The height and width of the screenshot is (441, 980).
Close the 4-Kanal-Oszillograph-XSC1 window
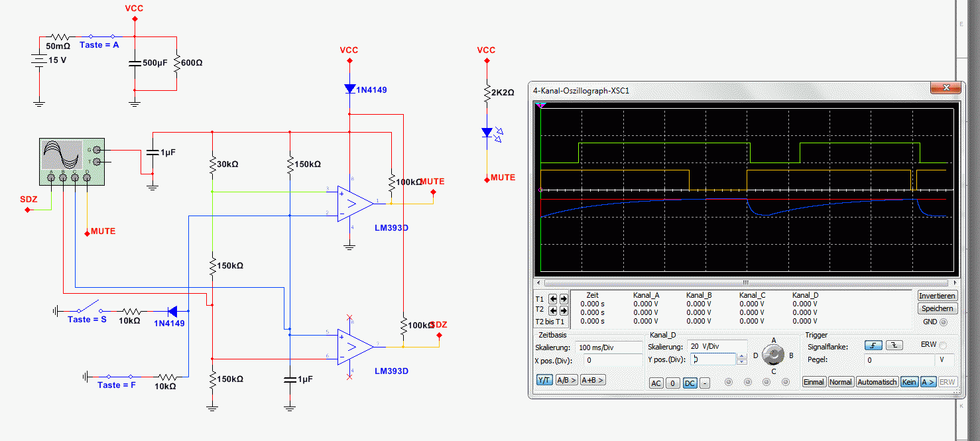click(946, 88)
